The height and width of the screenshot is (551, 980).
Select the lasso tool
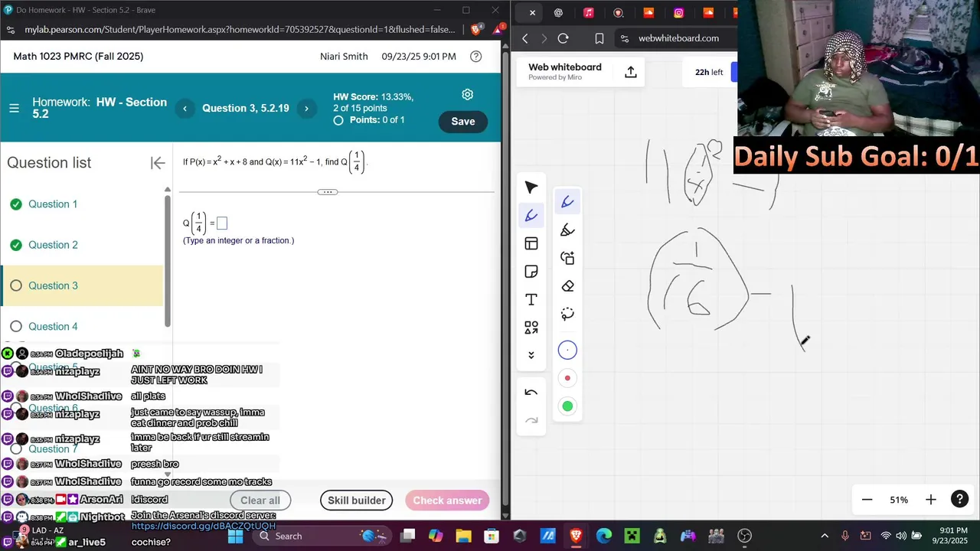coord(567,314)
